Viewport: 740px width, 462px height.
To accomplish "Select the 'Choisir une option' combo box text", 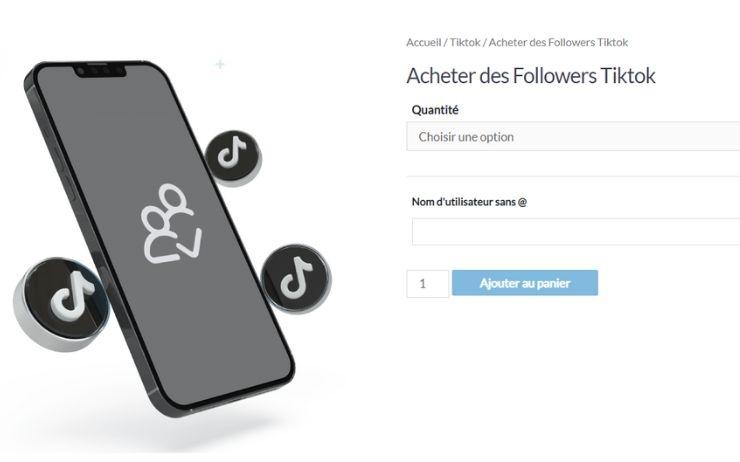I will pyautogui.click(x=466, y=137).
